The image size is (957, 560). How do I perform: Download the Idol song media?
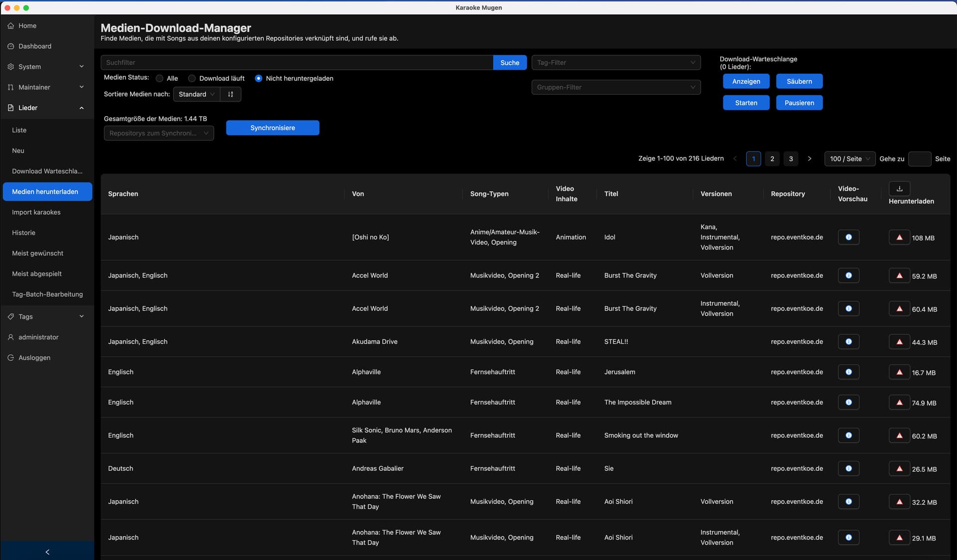899,237
